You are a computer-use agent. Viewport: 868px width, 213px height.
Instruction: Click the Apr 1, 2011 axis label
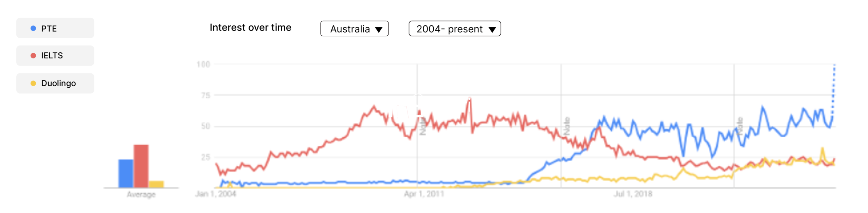click(424, 194)
